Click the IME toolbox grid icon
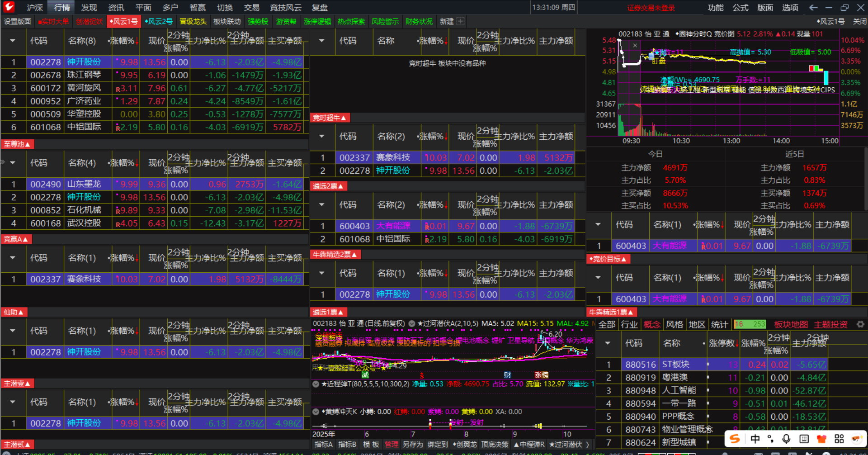 (x=839, y=439)
